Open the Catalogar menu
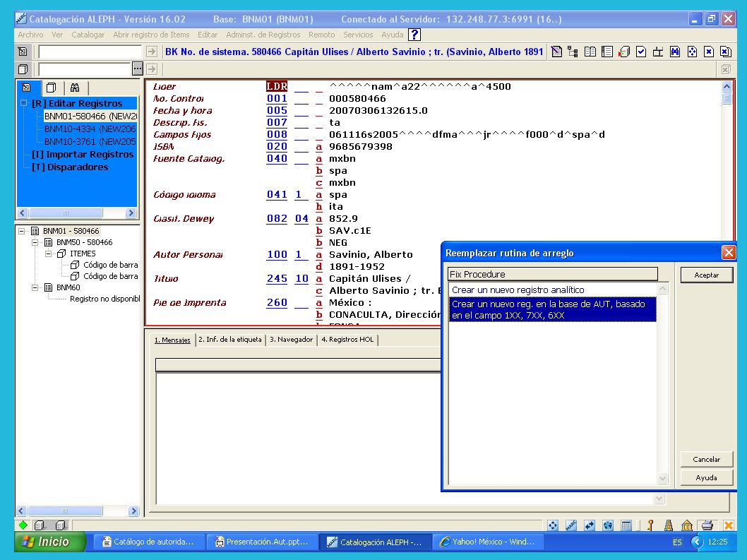This screenshot has height=560, width=747. click(x=88, y=35)
